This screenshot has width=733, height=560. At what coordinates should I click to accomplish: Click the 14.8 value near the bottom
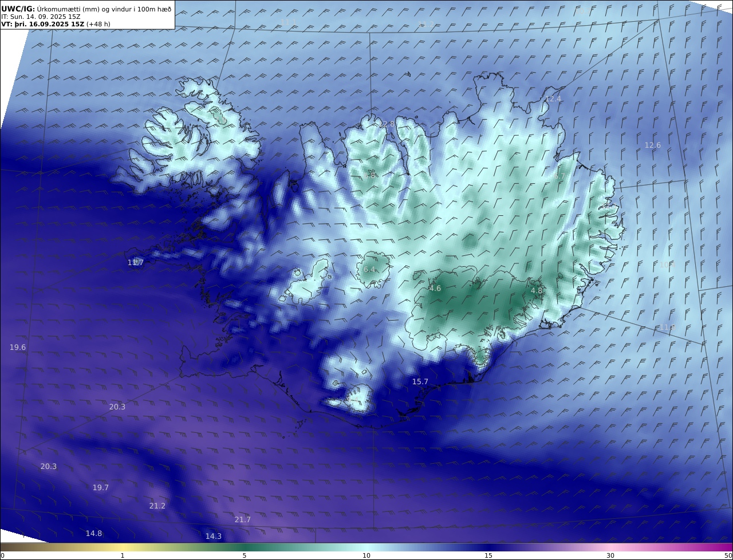[x=94, y=534]
